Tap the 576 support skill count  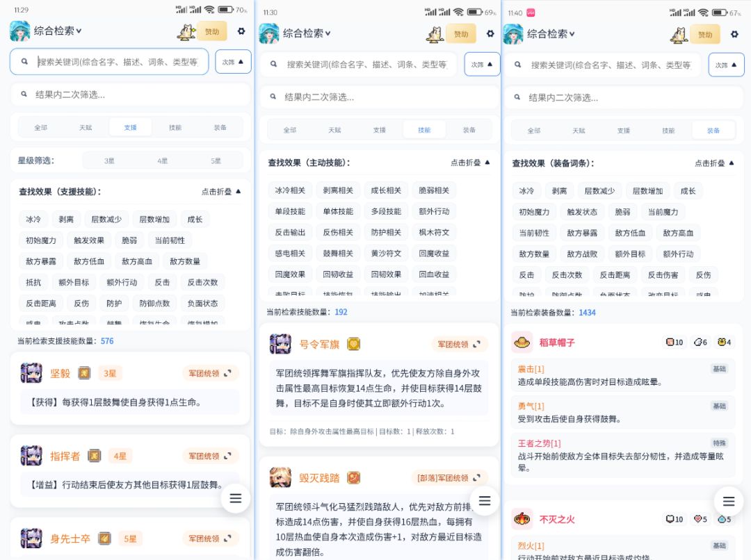[x=107, y=340]
